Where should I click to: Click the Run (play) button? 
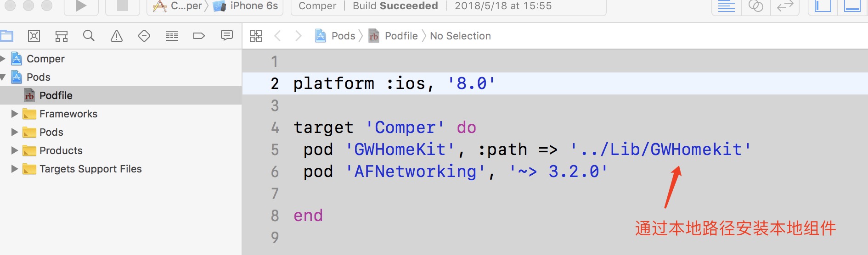click(x=81, y=6)
